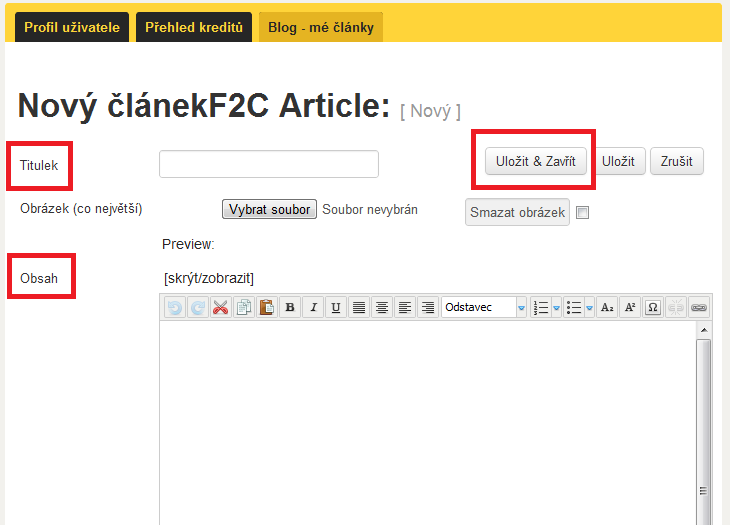Toggle editor via [skrýt/zobrazit] link
The height and width of the screenshot is (525, 730).
click(209, 278)
